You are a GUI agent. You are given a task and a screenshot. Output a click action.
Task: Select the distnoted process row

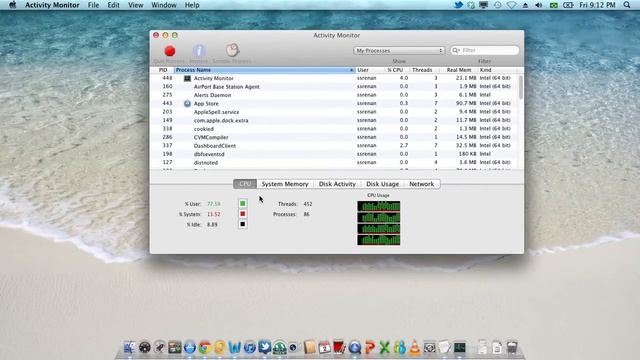coord(334,162)
